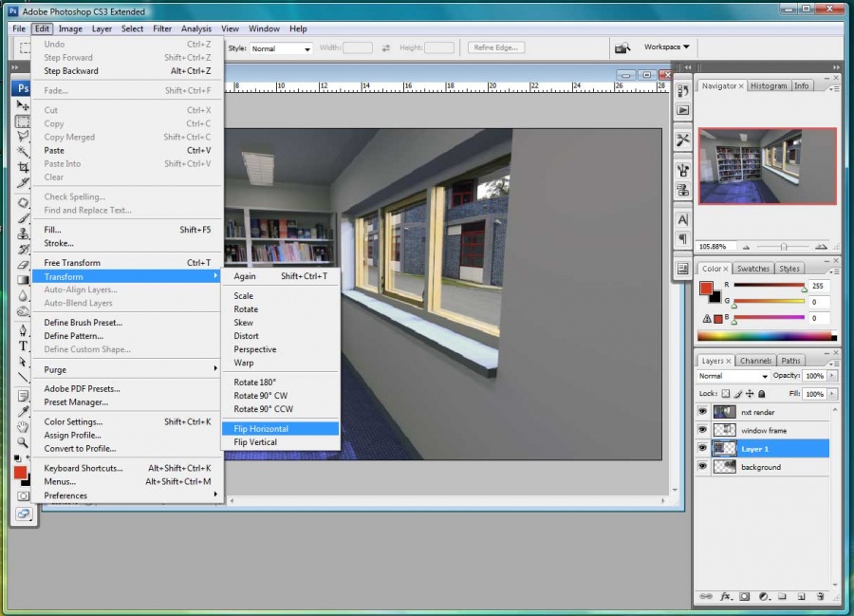Open the layer blend mode Normal dropdown
854x616 pixels.
(x=733, y=376)
